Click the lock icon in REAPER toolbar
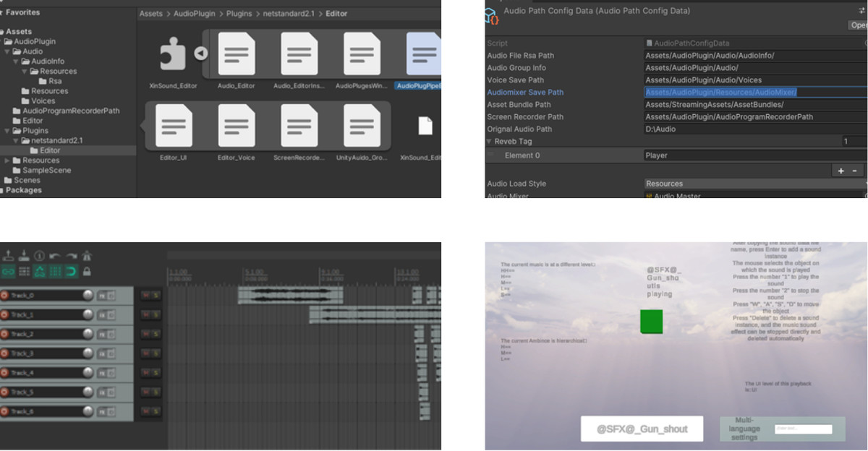 click(x=87, y=272)
